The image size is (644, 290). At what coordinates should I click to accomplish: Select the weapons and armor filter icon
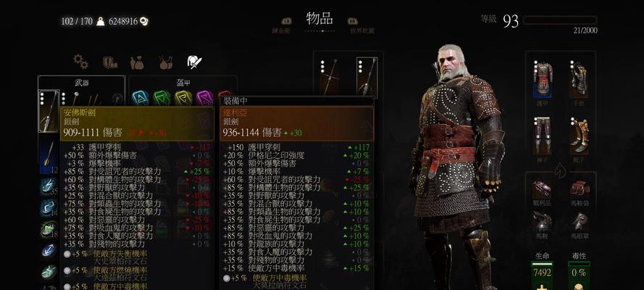[194, 62]
